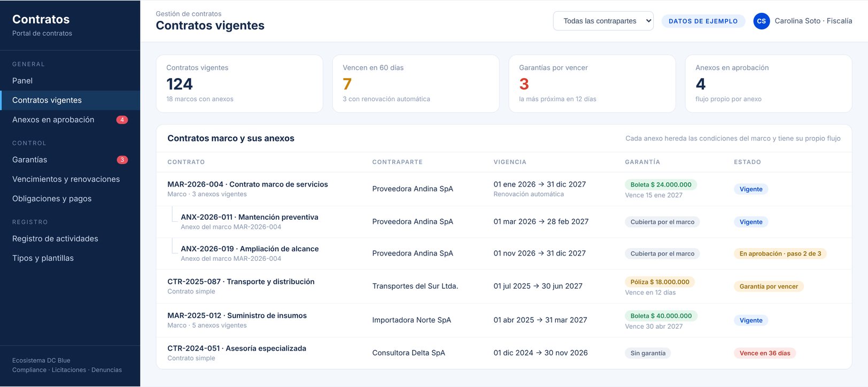Click the user name Carolina Soto · Fiscalía

[x=813, y=21]
